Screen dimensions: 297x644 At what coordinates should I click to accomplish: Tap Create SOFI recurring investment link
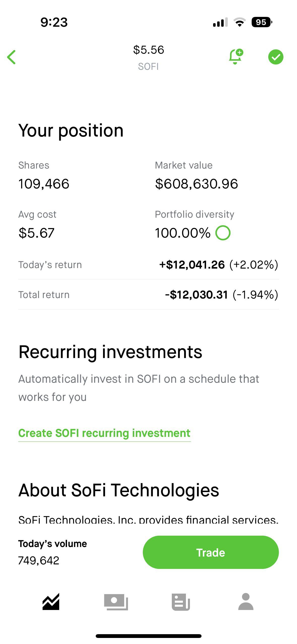coord(104,433)
